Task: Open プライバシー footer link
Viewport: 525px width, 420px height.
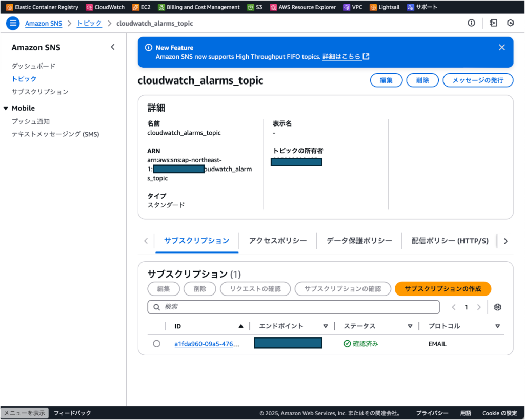Action: (432, 413)
